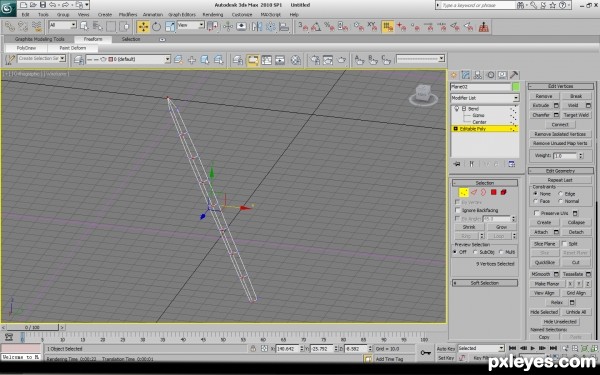Open the Create Selection Set dropdown
The height and width of the screenshot is (375, 600).
(x=42, y=59)
